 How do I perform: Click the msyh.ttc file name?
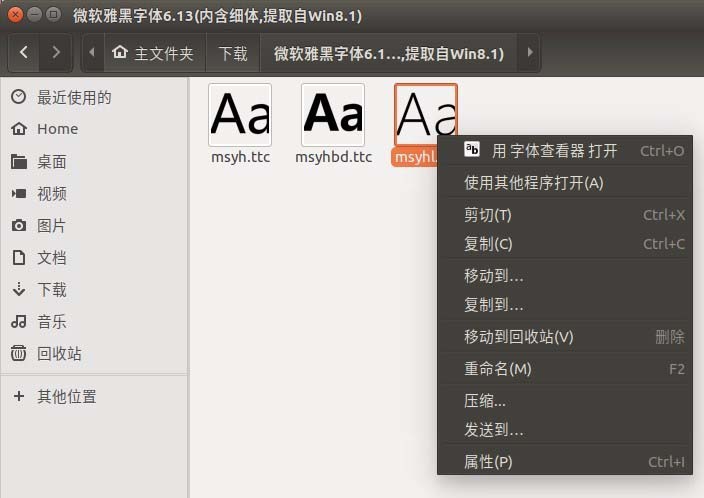[241, 157]
